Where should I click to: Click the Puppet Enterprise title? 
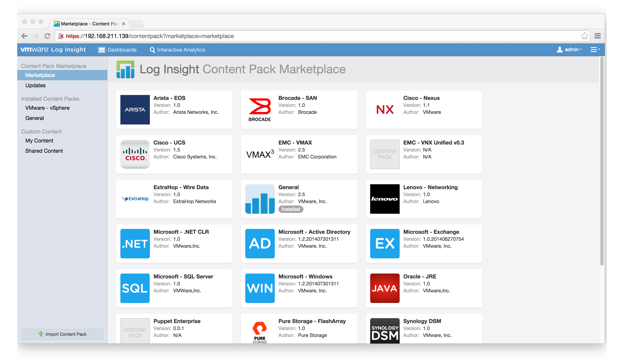click(x=177, y=321)
